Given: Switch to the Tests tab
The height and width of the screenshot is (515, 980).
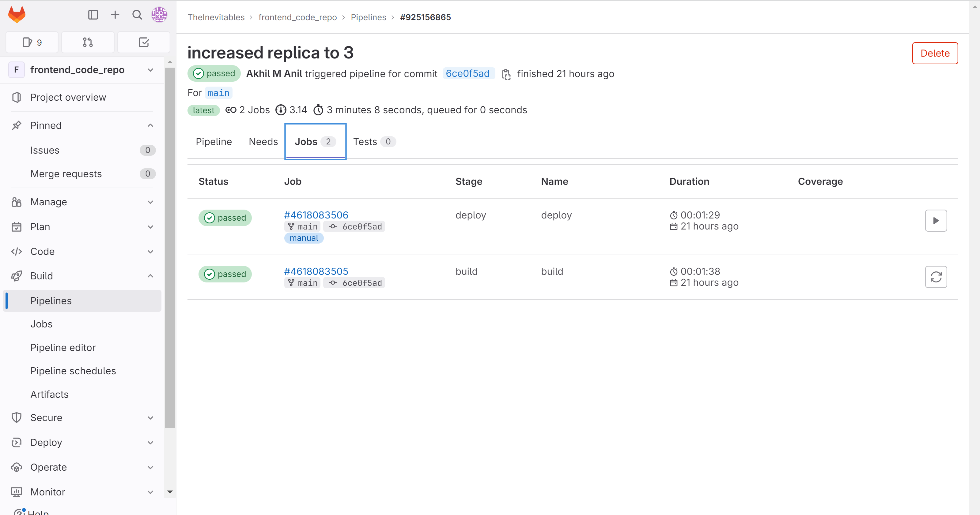Looking at the screenshot, I should tap(373, 142).
